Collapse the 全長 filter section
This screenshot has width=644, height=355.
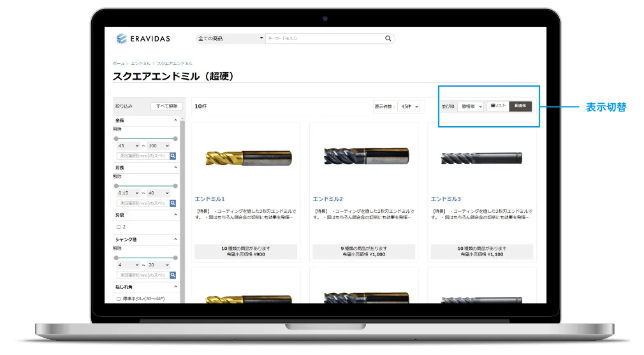click(x=175, y=120)
